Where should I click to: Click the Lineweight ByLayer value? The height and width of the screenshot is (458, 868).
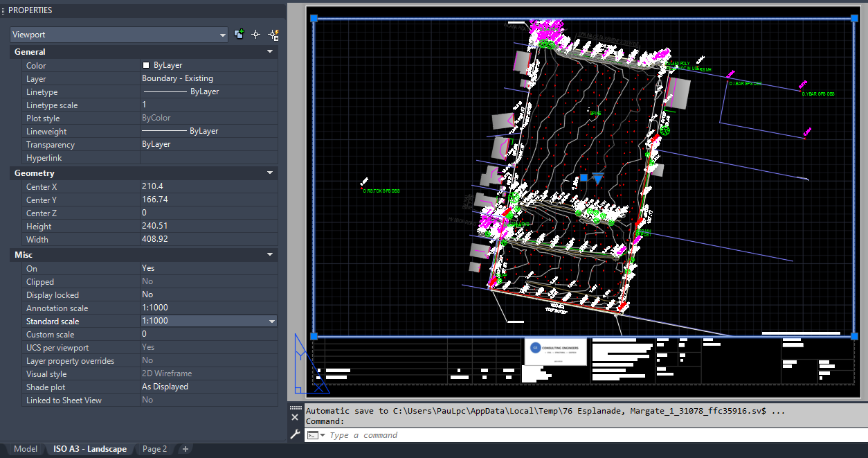pyautogui.click(x=209, y=131)
